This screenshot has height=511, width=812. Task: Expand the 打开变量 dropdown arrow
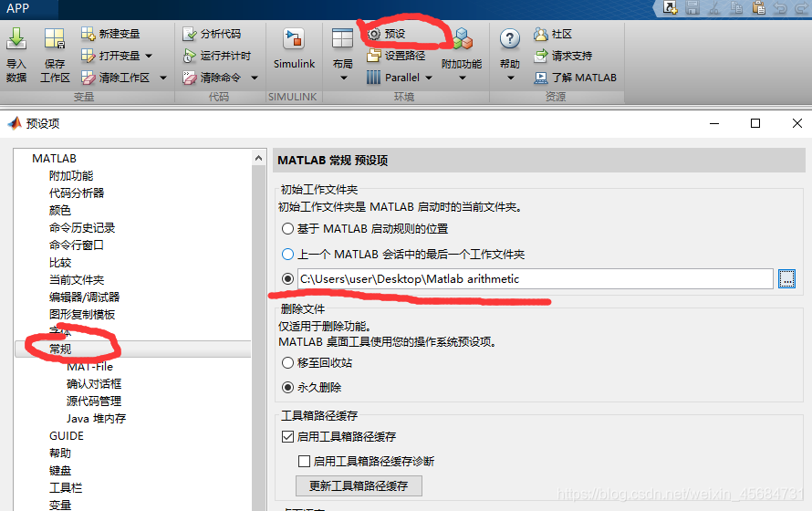pyautogui.click(x=149, y=56)
